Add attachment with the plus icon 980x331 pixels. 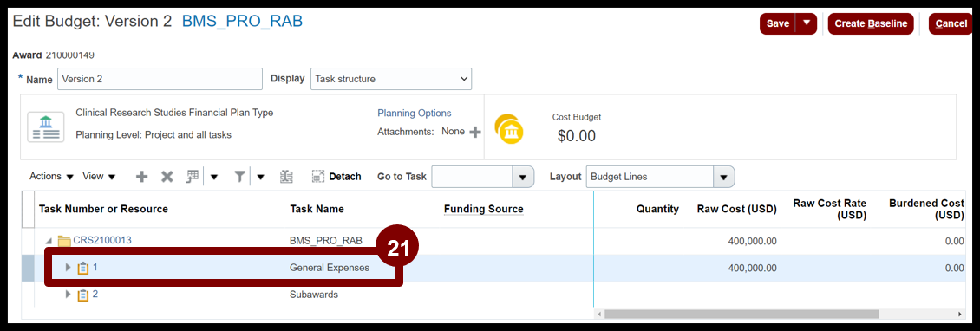click(x=475, y=132)
